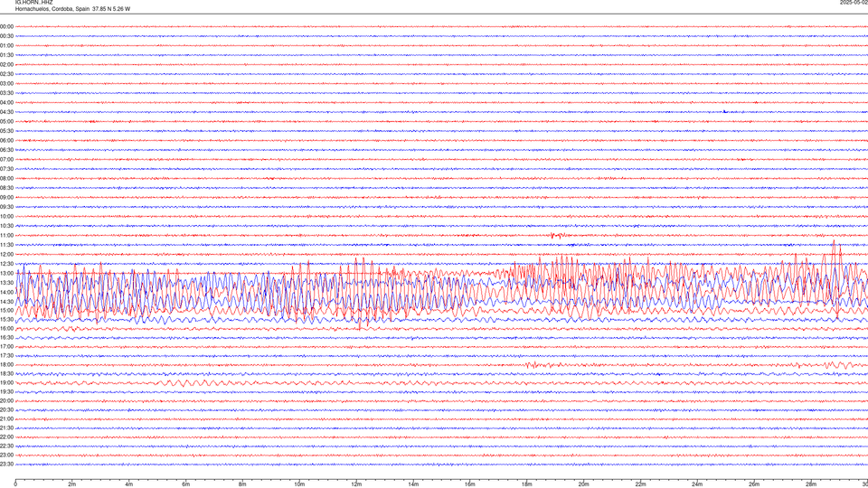Click the 14:00 trace label

tap(6, 292)
